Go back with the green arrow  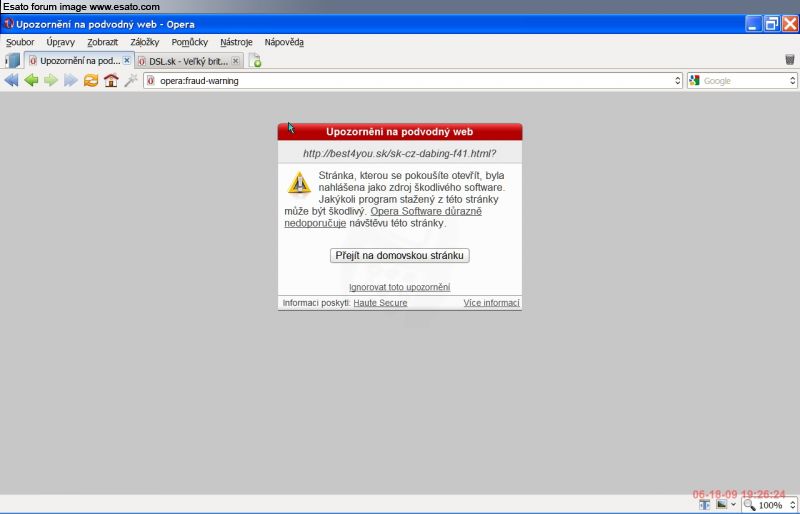tap(31, 80)
